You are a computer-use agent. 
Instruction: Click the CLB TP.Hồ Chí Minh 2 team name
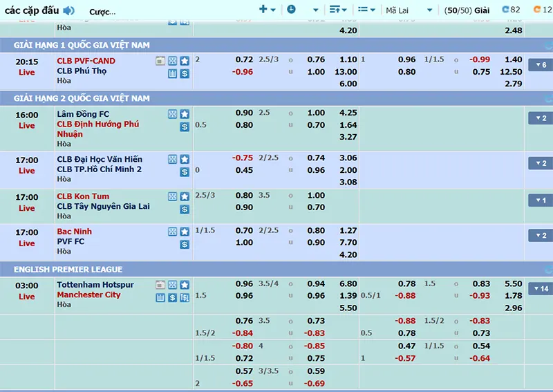(99, 169)
